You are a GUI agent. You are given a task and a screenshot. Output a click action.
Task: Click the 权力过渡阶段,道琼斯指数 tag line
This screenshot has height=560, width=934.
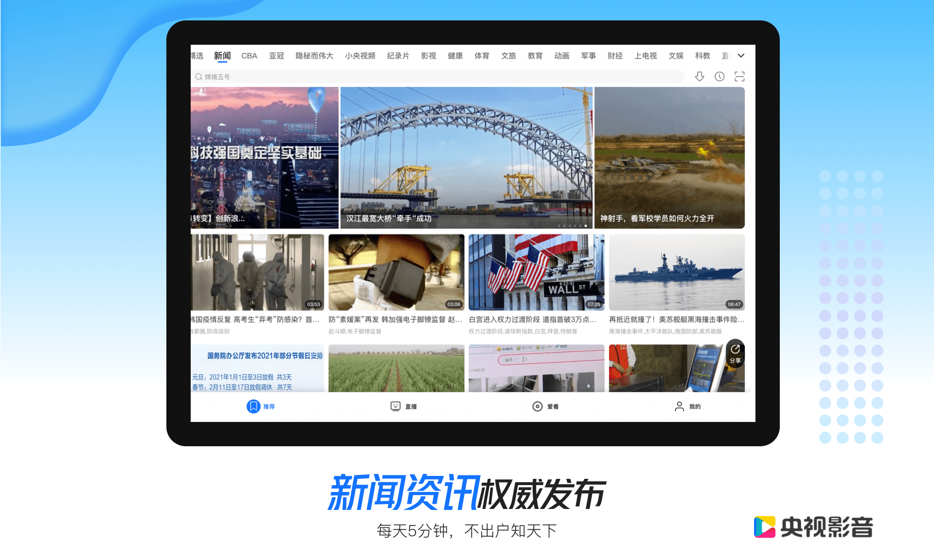click(523, 332)
